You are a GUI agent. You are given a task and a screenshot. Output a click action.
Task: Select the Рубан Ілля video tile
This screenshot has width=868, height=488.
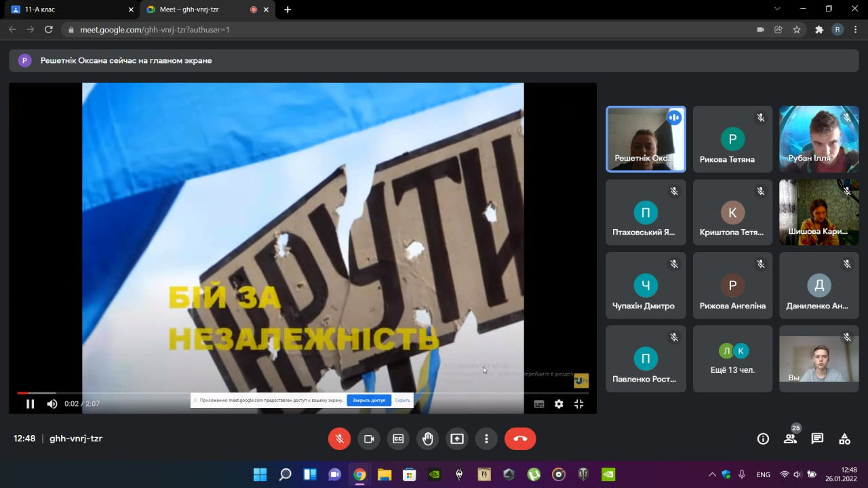click(x=819, y=139)
